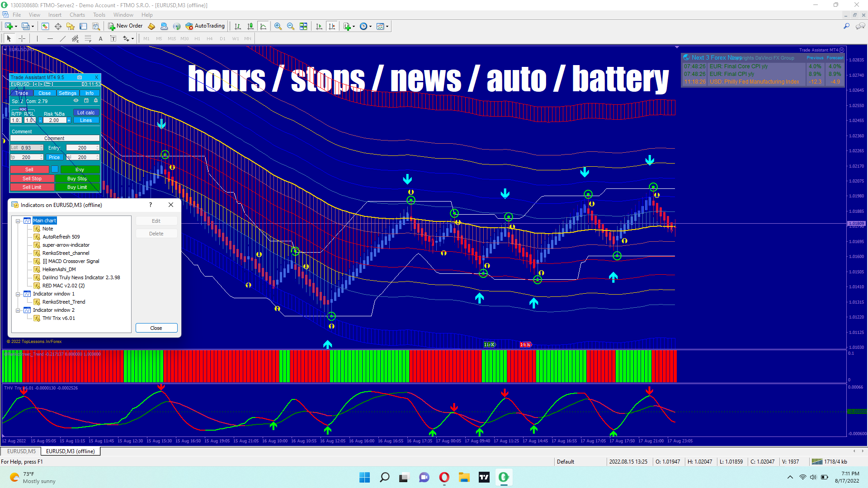This screenshot has height=488, width=868.
Task: Open the EURUSD symbol dropdown in Trade Assistant
Action: click(x=20, y=84)
